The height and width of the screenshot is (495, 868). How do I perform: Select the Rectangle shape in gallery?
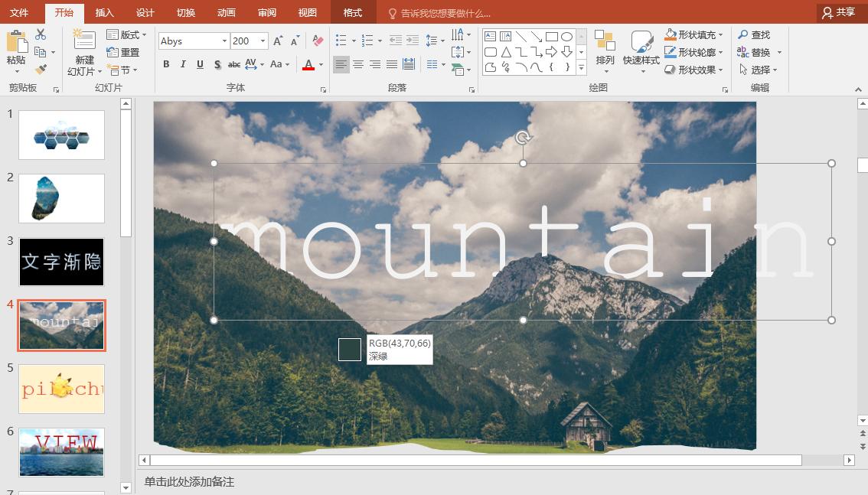click(x=551, y=37)
